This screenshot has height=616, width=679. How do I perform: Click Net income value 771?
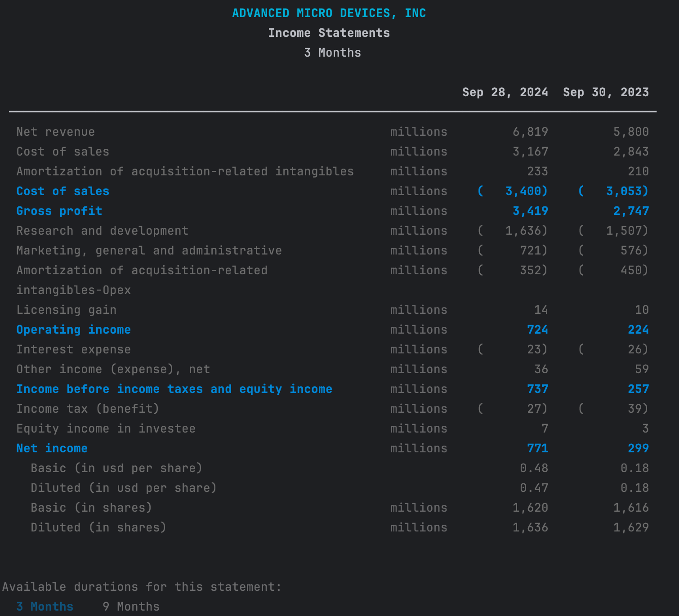[x=537, y=448]
